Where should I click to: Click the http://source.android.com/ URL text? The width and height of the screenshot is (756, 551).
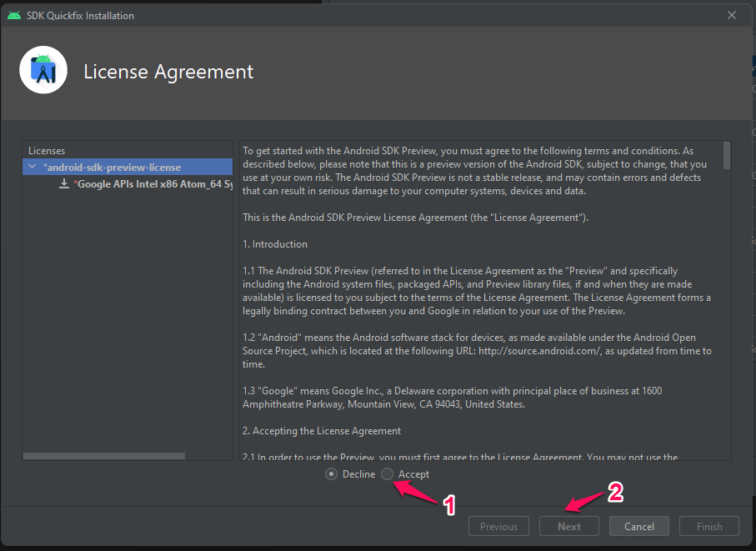pos(540,351)
